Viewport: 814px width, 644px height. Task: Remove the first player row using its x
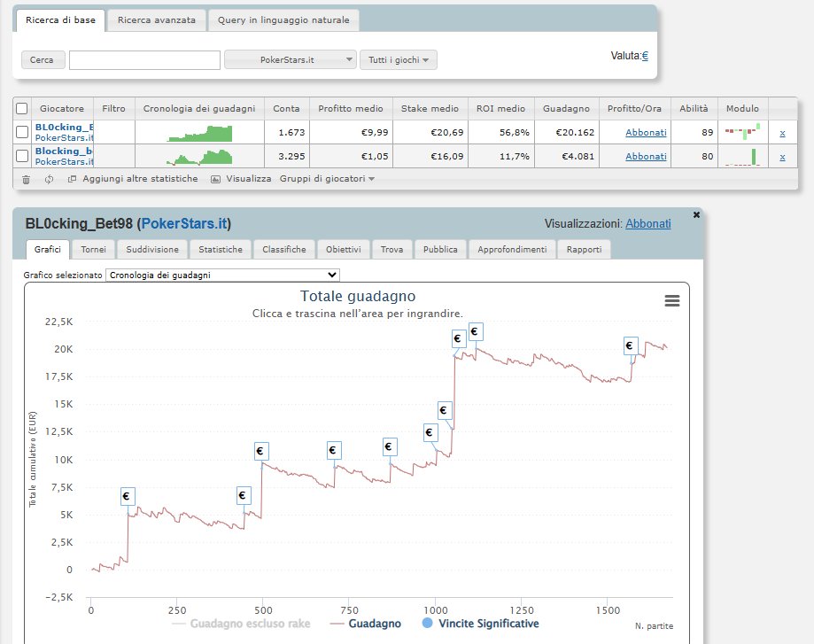pyautogui.click(x=781, y=133)
